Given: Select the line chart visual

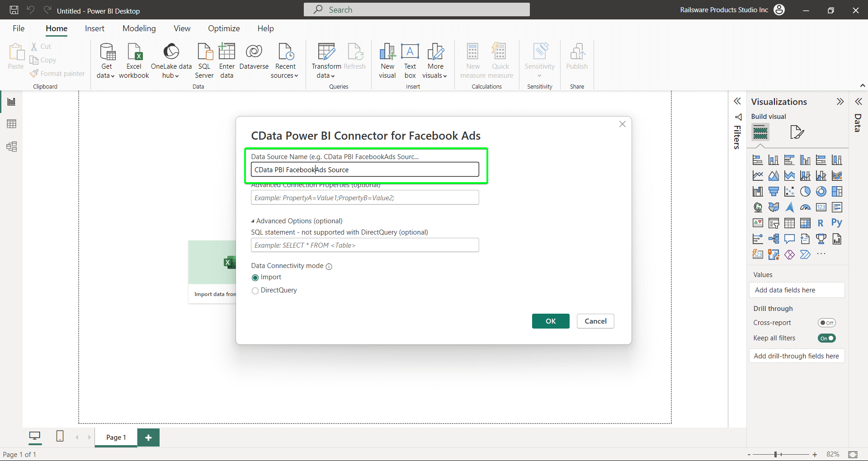Looking at the screenshot, I should click(x=758, y=176).
